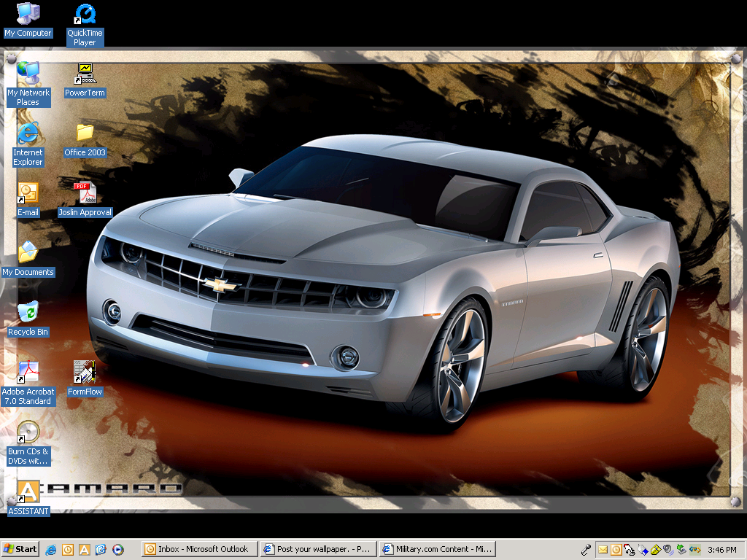Click the Start button
747x560 pixels.
click(x=20, y=549)
